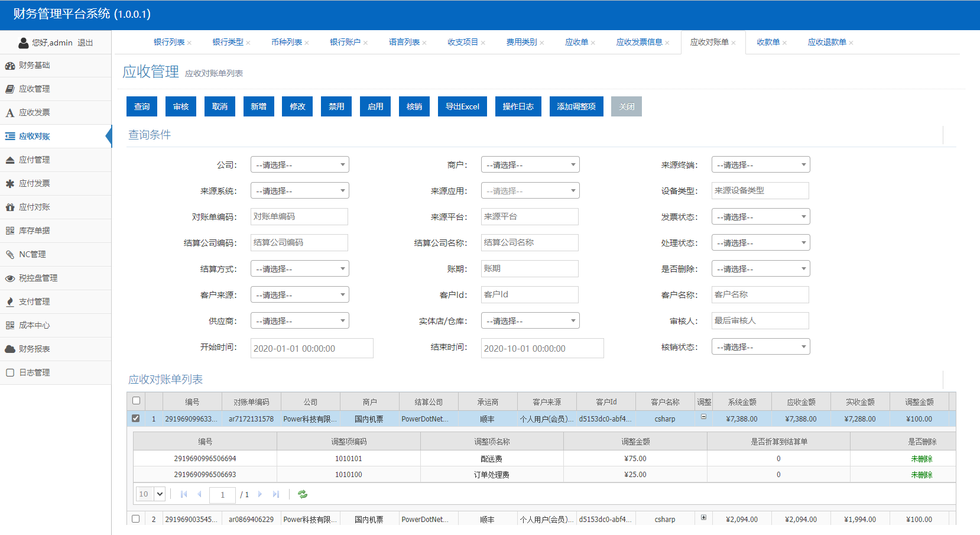Switch to the 收款单 tab
The width and height of the screenshot is (980, 535).
click(x=768, y=43)
